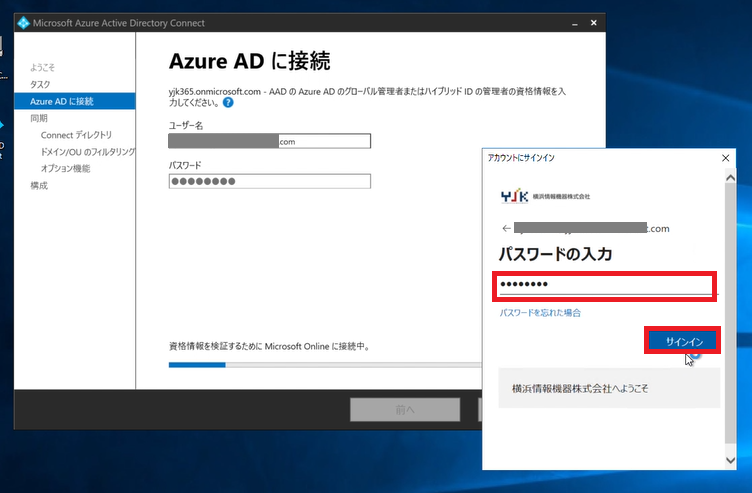Open the パスワードを忘れた場合 link

click(x=540, y=313)
